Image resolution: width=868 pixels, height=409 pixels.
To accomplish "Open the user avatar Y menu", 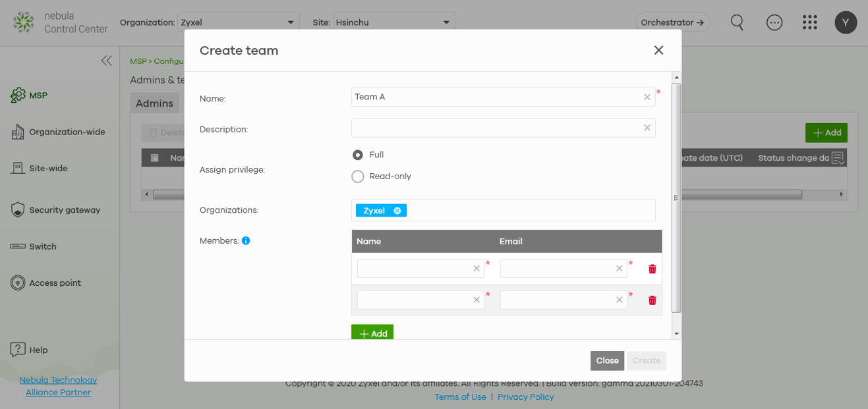I will 846,22.
